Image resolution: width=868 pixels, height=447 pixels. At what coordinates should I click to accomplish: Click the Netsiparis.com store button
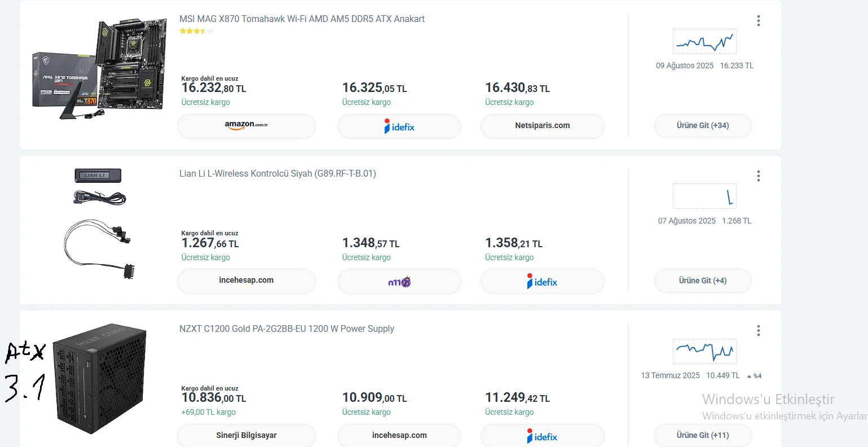[x=542, y=126]
